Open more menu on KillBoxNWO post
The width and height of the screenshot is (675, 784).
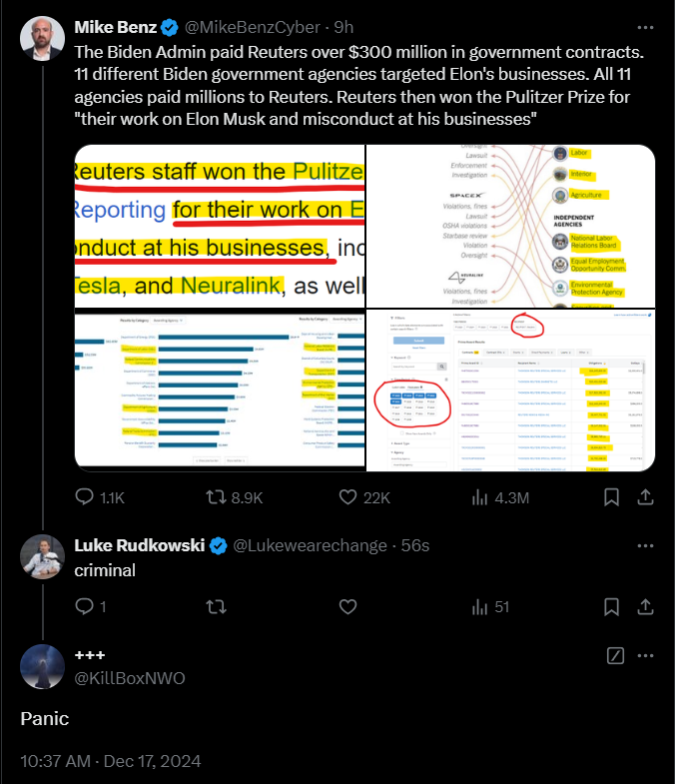[x=645, y=656]
